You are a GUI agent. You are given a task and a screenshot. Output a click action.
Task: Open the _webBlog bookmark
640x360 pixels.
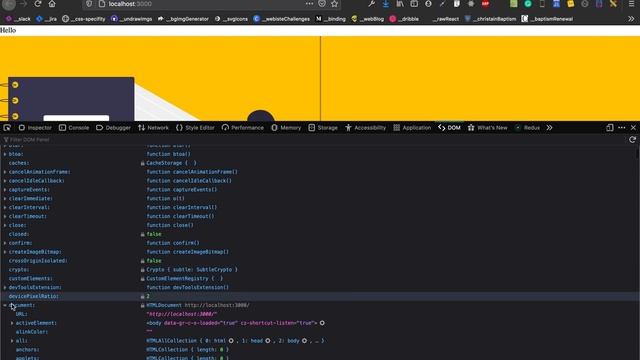(x=367, y=19)
